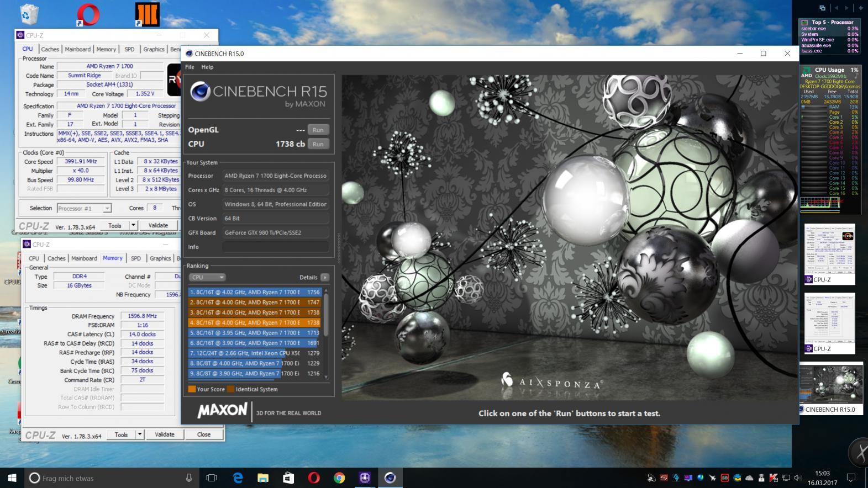
Task: Switch to Mainboard tab in upper CPU-Z
Action: (x=77, y=49)
